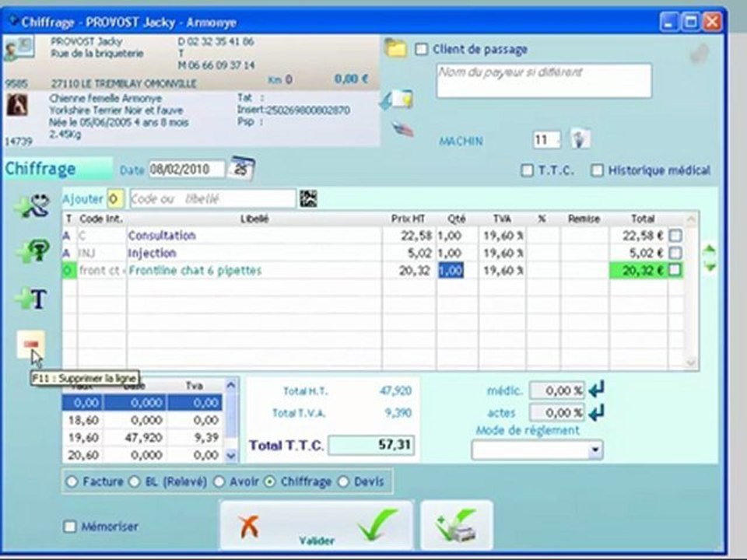Tick the checkbox on the Frontline chat row

tap(675, 270)
